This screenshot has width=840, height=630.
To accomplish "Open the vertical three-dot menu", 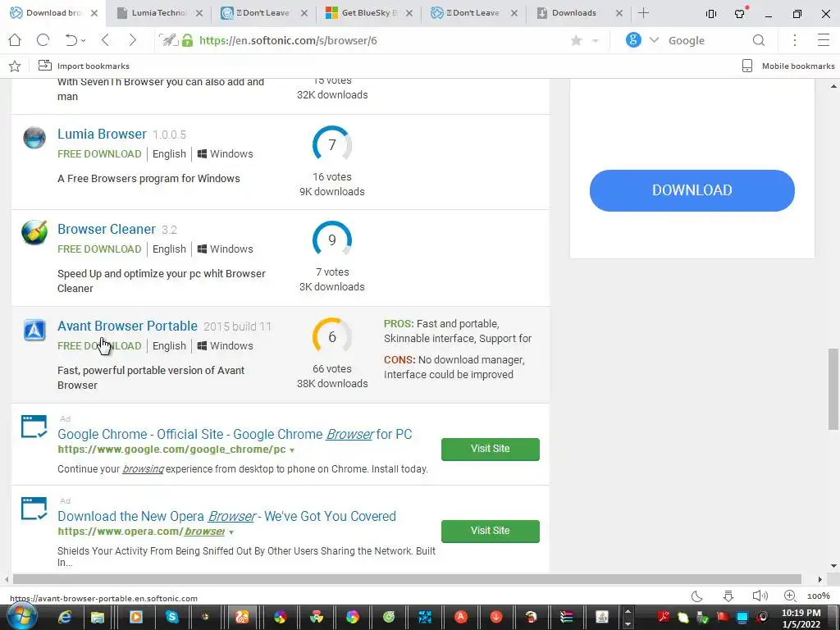I will [x=794, y=40].
